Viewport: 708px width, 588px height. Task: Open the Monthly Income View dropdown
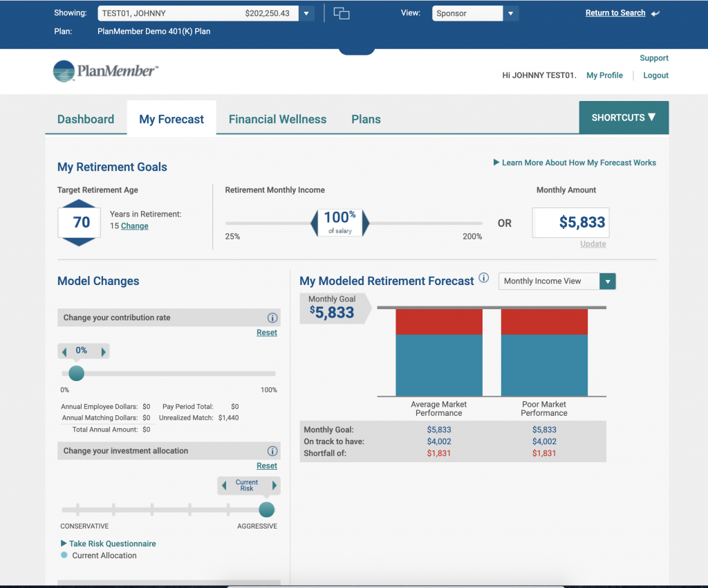tap(607, 282)
